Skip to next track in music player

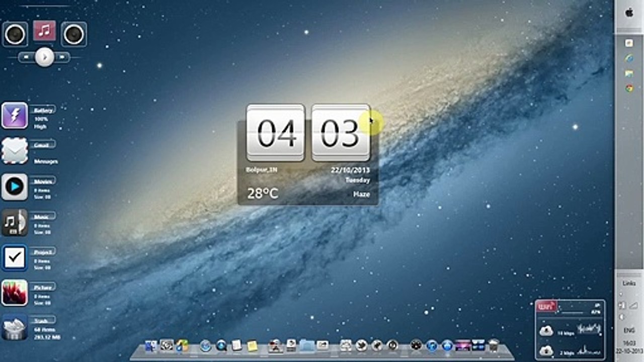pos(62,57)
